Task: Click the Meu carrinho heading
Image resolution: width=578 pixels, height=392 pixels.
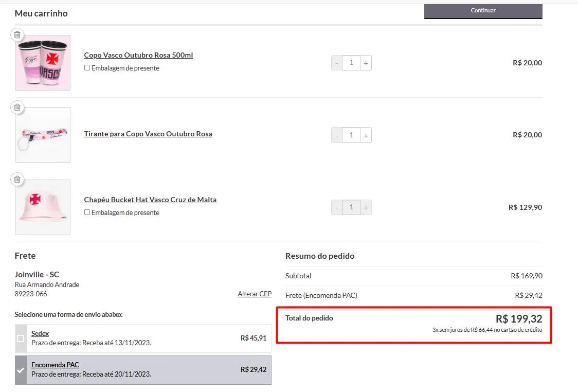Action: 41,13
